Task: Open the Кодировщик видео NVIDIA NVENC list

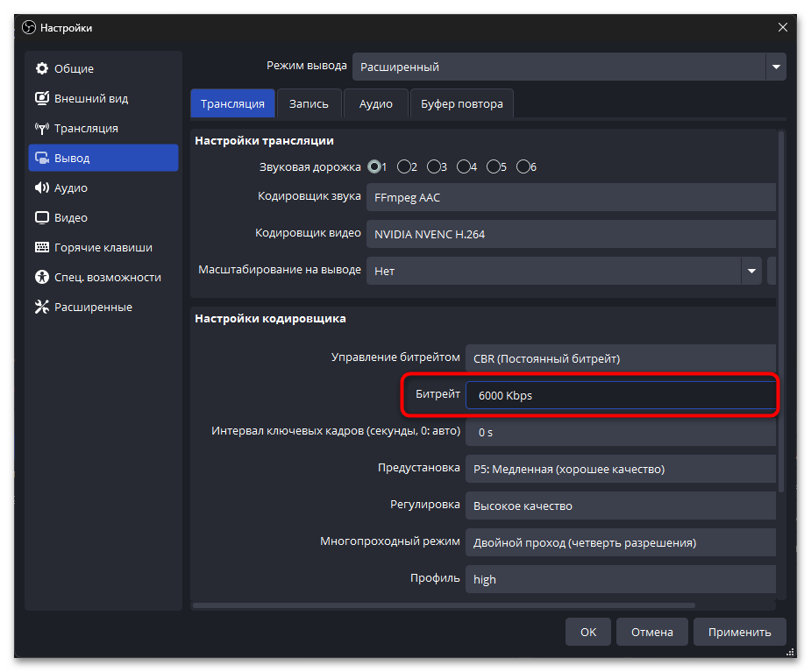Action: pyautogui.click(x=572, y=235)
